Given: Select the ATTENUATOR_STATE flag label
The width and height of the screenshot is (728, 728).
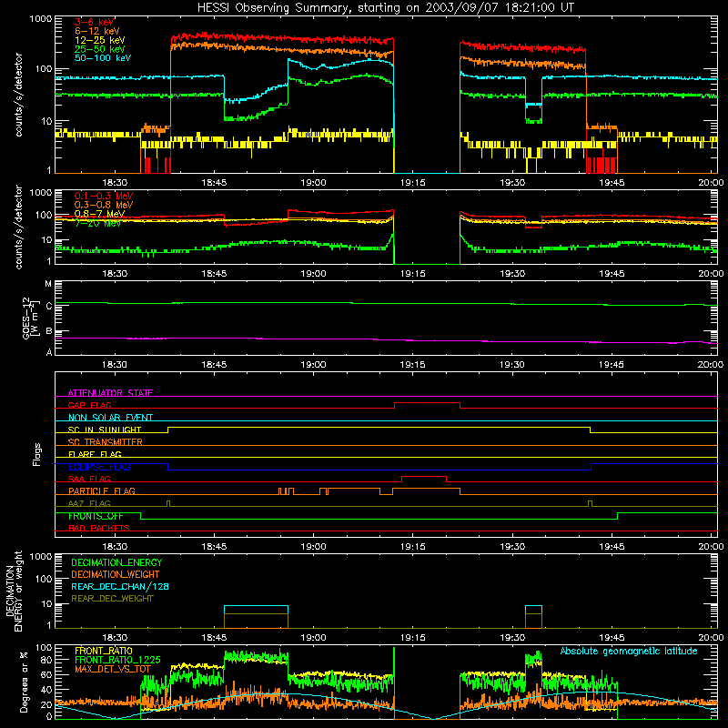Looking at the screenshot, I should pyautogui.click(x=110, y=393).
